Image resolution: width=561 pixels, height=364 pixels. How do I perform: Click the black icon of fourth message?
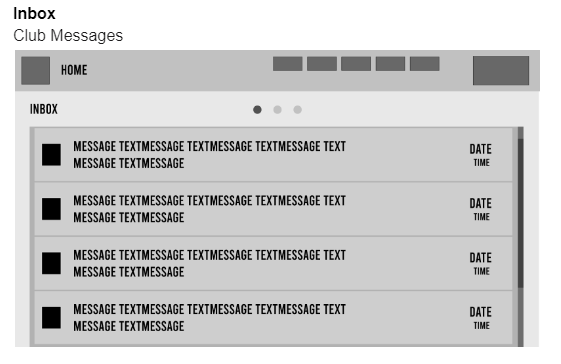(x=51, y=318)
